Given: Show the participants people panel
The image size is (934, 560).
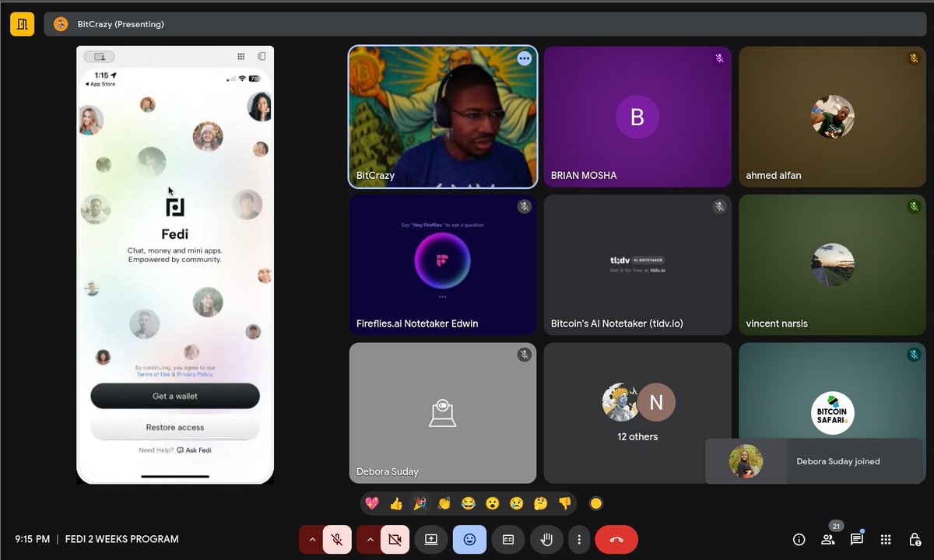Looking at the screenshot, I should click(x=828, y=539).
